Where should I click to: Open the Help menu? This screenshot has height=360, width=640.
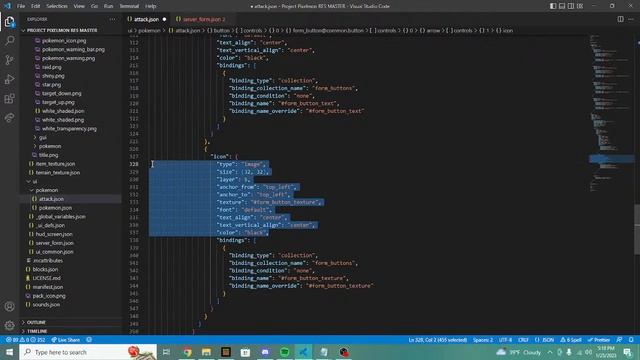[151, 6]
